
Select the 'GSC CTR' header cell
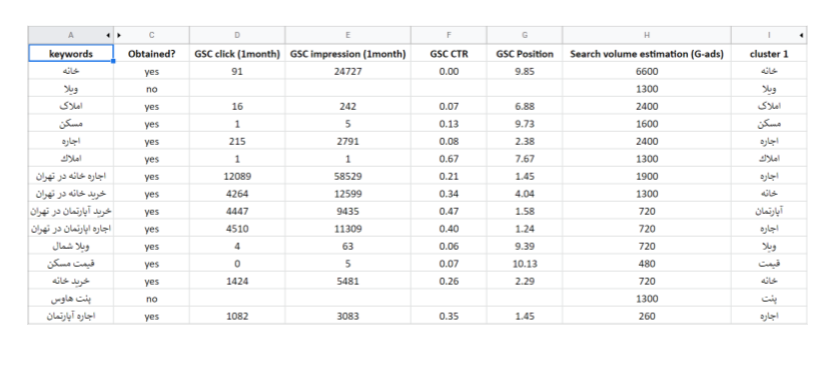[x=449, y=53]
